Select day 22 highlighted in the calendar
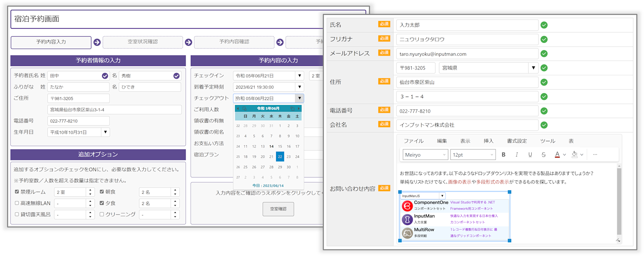The image size is (644, 256). [280, 157]
